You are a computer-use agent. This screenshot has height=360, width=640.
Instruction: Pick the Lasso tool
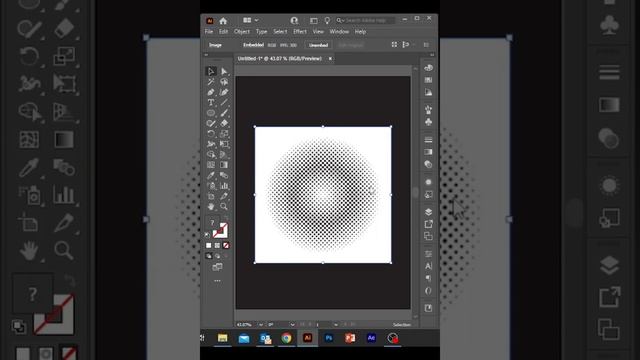(224, 82)
